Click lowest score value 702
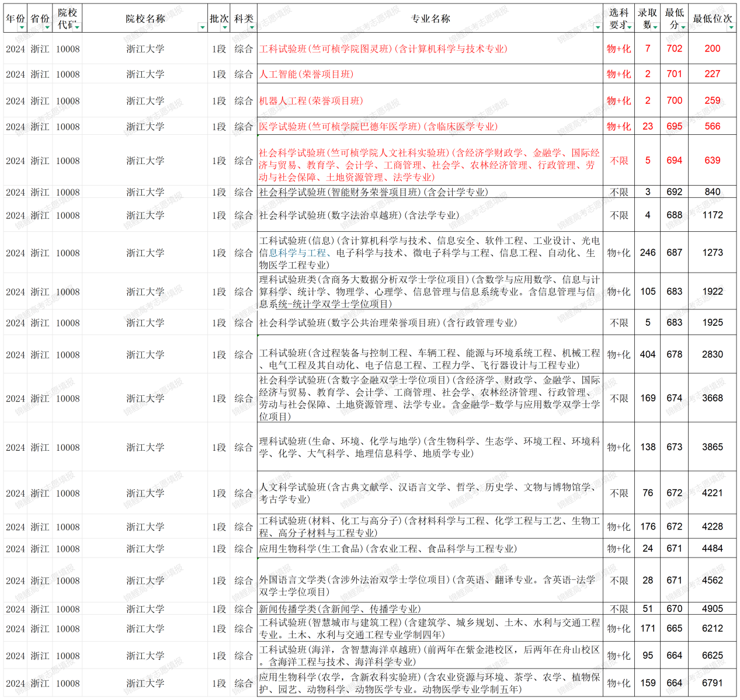The image size is (740, 700). (x=674, y=49)
